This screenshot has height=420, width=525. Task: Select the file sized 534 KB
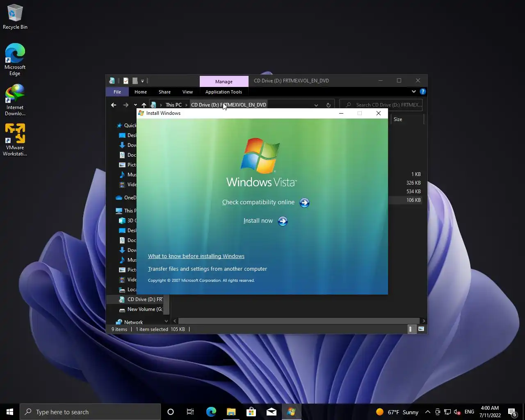pyautogui.click(x=413, y=192)
